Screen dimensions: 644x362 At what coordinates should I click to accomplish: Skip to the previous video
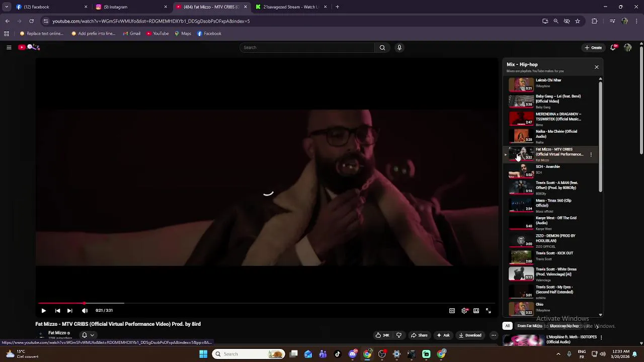click(57, 311)
